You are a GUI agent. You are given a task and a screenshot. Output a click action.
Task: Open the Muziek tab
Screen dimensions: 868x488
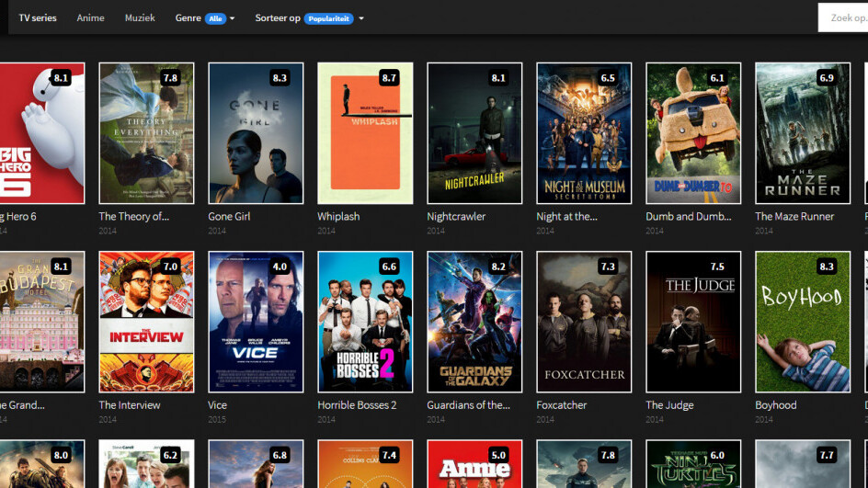click(140, 17)
